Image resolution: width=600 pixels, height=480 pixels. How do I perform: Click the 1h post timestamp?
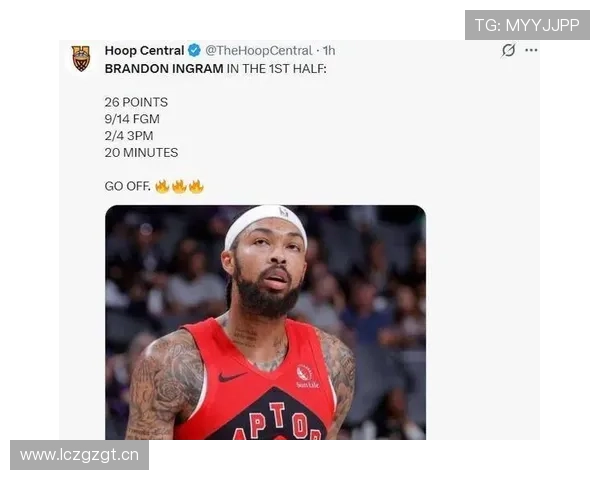(x=329, y=51)
